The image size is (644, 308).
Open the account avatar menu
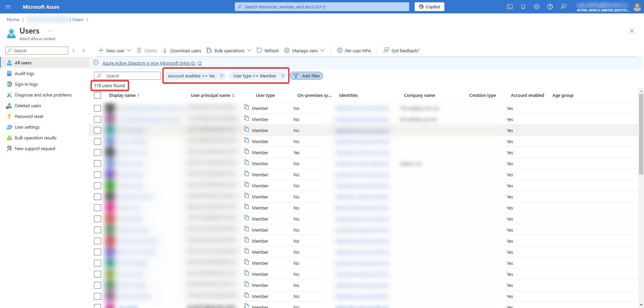[637, 7]
